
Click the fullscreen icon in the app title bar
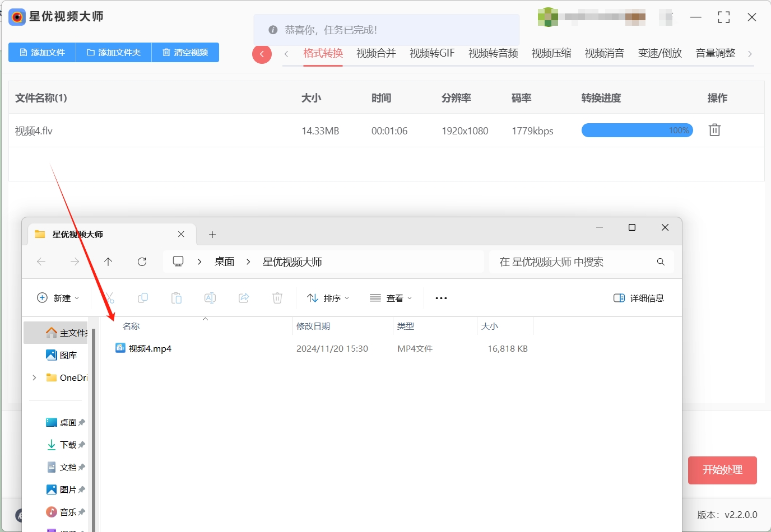click(724, 17)
